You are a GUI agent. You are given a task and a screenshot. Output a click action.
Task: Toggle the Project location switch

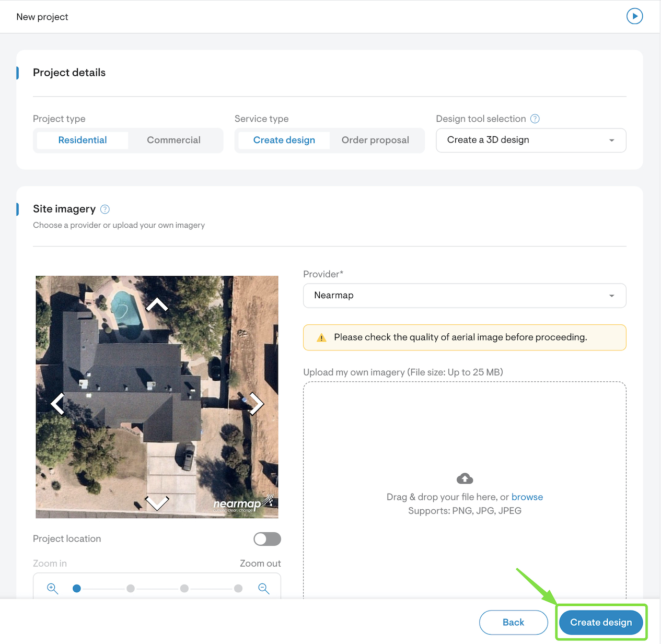click(267, 539)
